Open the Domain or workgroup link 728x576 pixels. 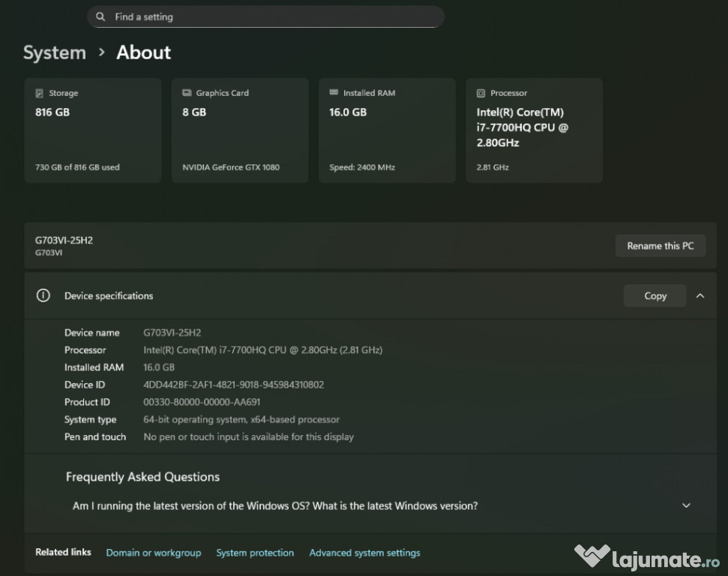click(x=154, y=553)
